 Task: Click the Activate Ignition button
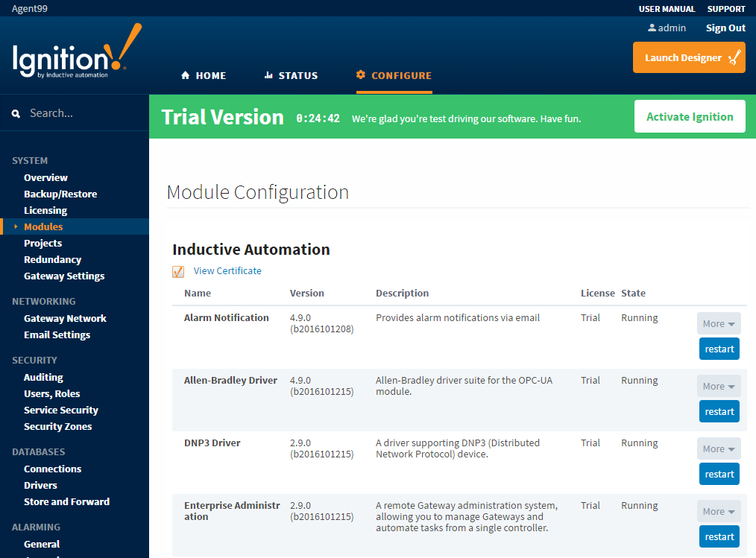[689, 116]
